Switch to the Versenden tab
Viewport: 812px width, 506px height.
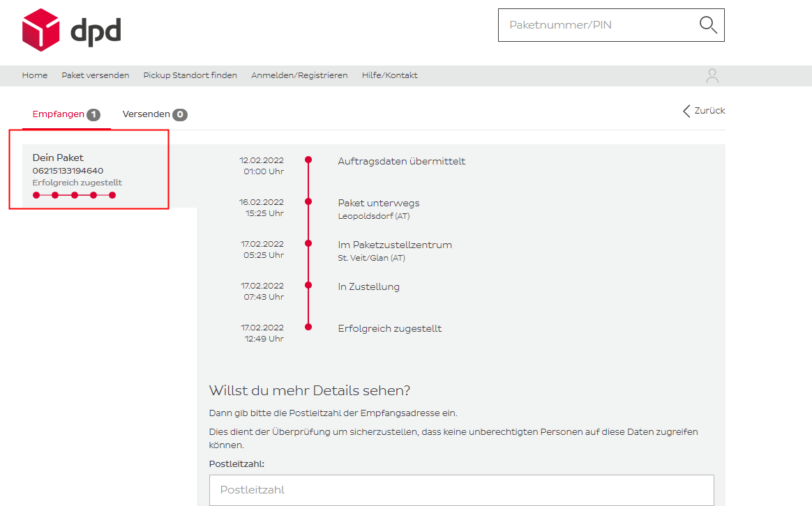pyautogui.click(x=146, y=114)
